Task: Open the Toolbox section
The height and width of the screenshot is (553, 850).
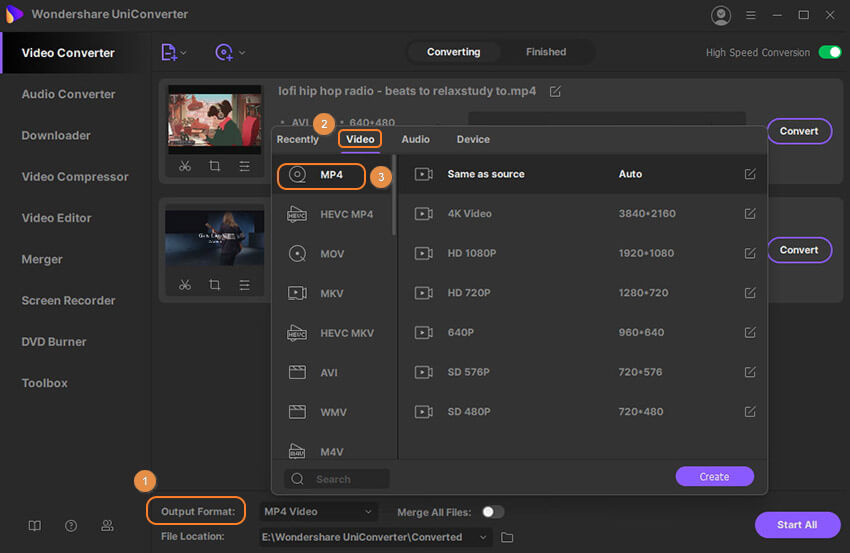Action: coord(44,383)
